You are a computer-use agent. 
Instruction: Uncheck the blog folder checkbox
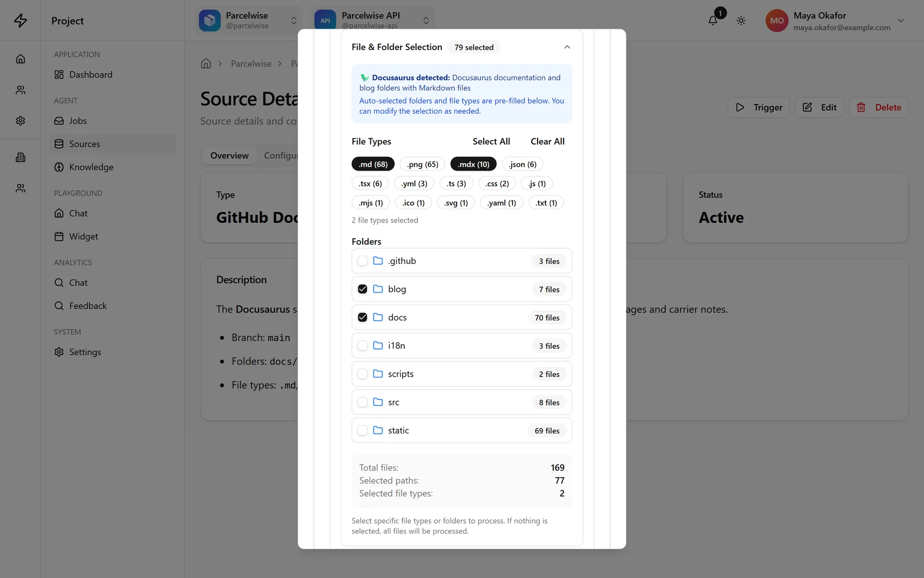[362, 289]
